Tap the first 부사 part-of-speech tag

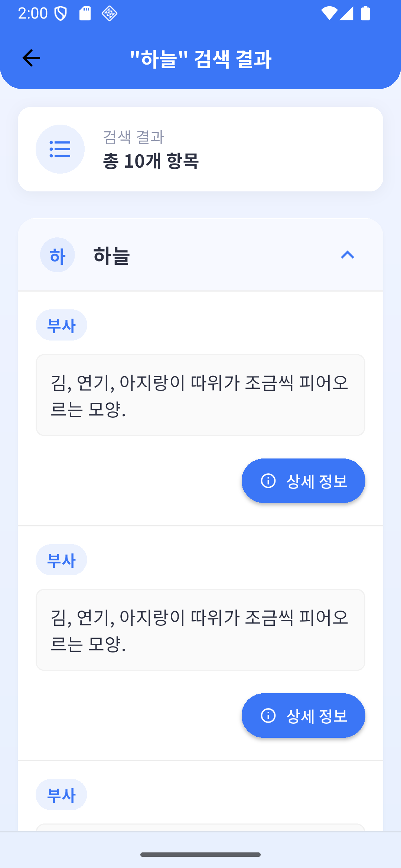(x=61, y=325)
